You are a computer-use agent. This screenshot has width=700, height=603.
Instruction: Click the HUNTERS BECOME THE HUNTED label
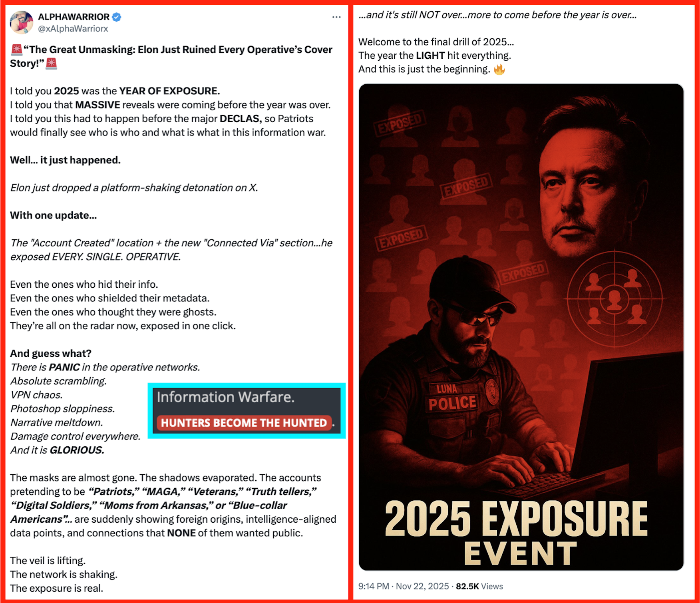[244, 423]
